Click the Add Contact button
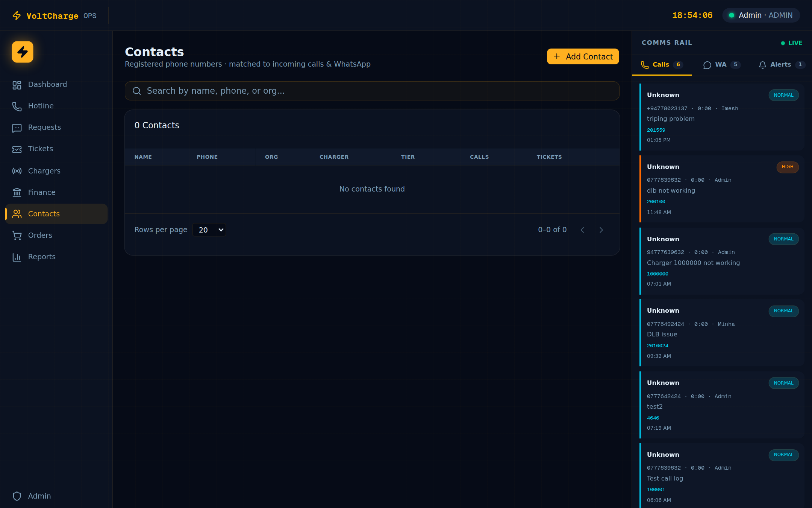The image size is (812, 508). pos(583,56)
